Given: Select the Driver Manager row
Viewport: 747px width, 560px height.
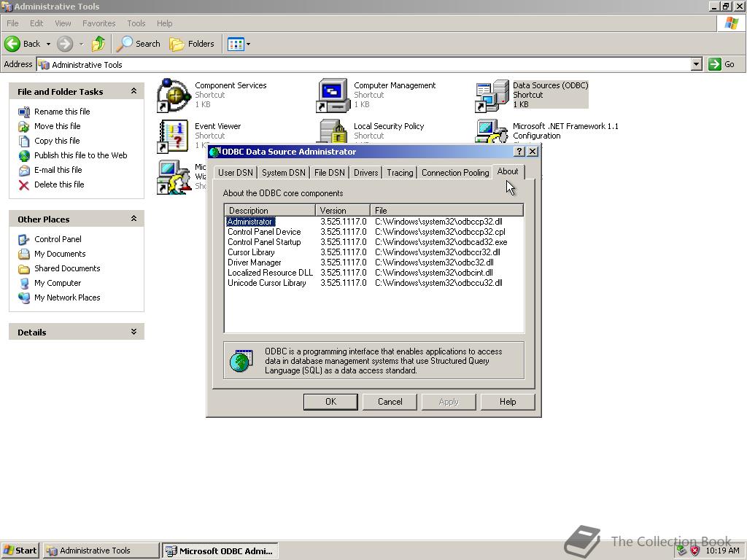Looking at the screenshot, I should pyautogui.click(x=374, y=262).
